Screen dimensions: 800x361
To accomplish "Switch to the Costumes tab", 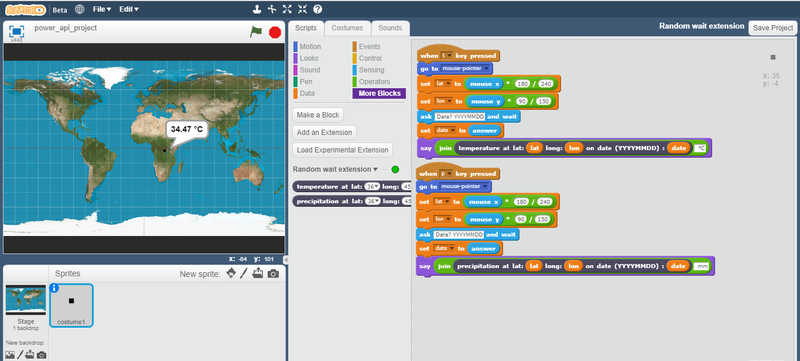I will 347,28.
